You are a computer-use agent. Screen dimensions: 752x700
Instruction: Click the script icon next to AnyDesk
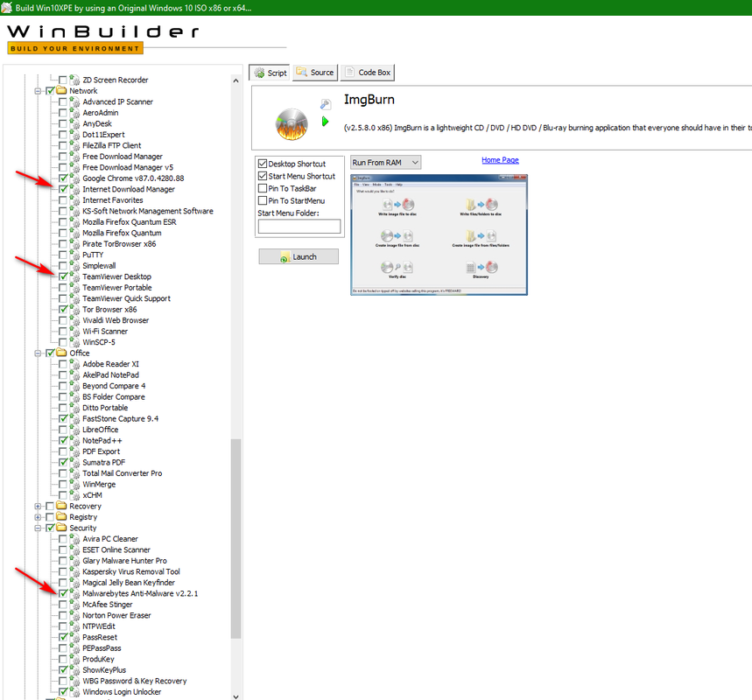pos(74,123)
